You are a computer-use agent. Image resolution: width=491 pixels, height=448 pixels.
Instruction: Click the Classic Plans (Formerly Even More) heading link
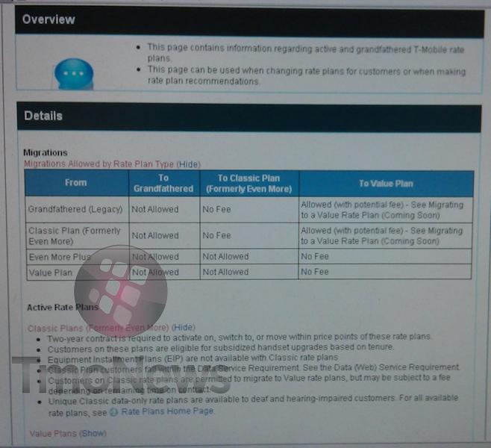click(98, 328)
